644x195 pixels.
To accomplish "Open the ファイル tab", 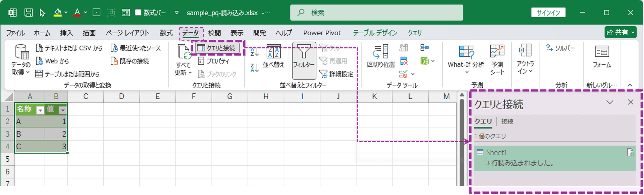I will (x=15, y=33).
